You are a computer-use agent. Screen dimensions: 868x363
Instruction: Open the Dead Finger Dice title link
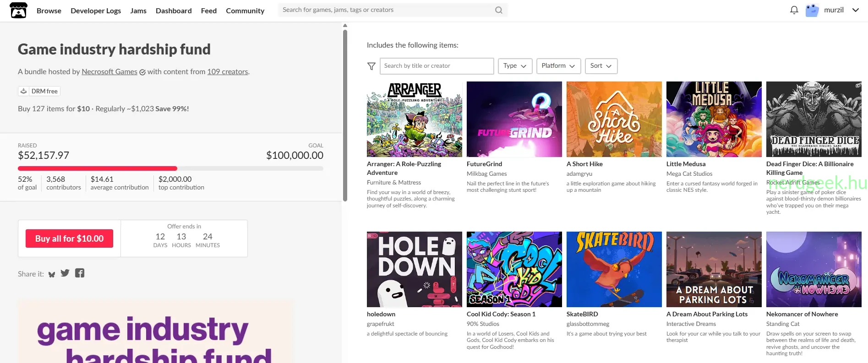[x=810, y=168]
